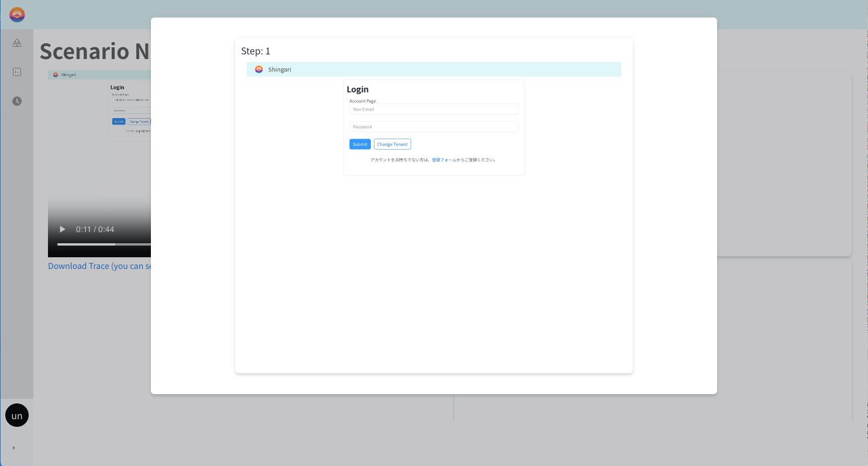Click the small logo beside Shingari in Step 1
The width and height of the screenshot is (868, 466).
[259, 70]
